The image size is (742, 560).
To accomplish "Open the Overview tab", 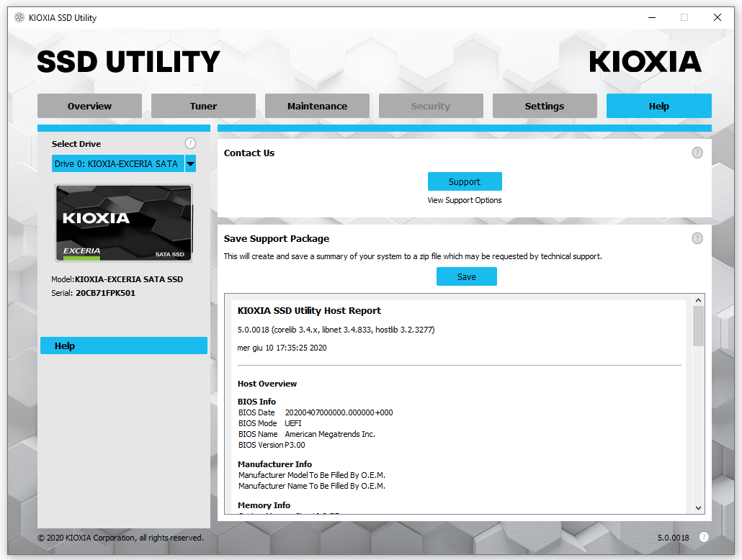I will pyautogui.click(x=89, y=106).
